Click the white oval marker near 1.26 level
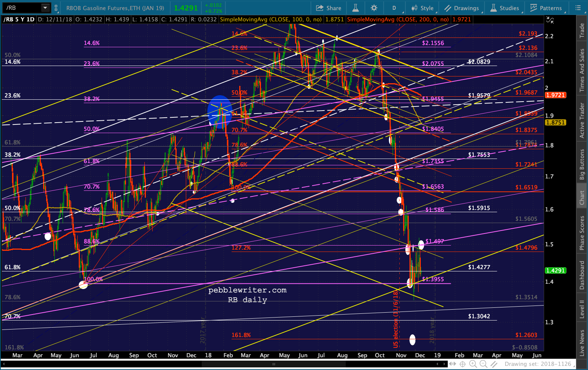Screen dimensions: 588x370 pos(412,340)
